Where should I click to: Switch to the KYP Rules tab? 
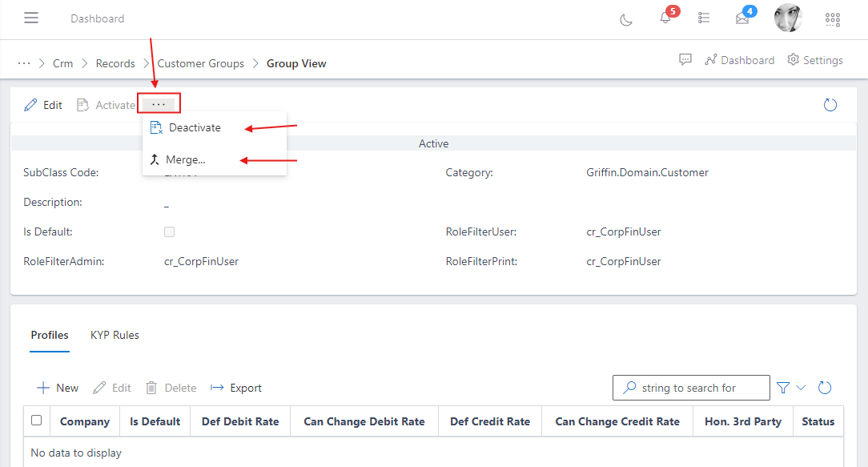point(115,335)
